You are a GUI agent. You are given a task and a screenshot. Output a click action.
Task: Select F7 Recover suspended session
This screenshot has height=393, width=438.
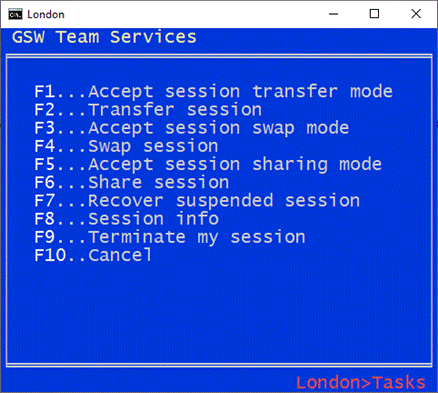197,201
